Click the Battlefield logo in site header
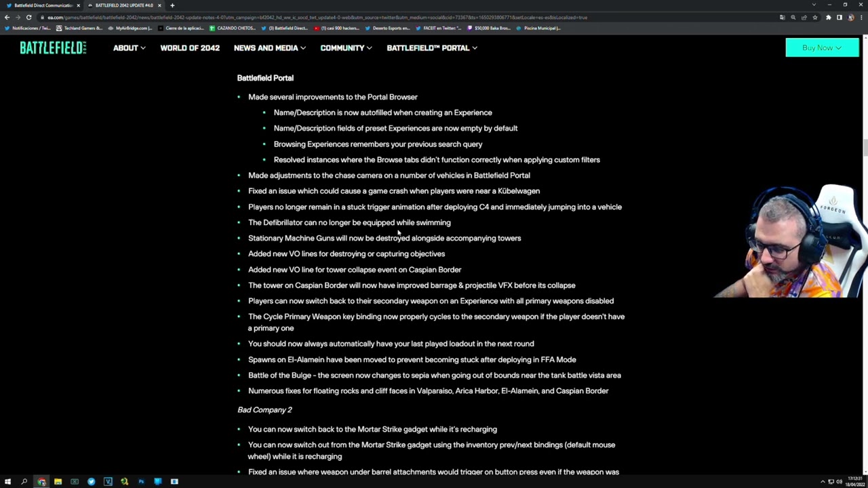Image resolution: width=868 pixels, height=488 pixels. pyautogui.click(x=53, y=47)
